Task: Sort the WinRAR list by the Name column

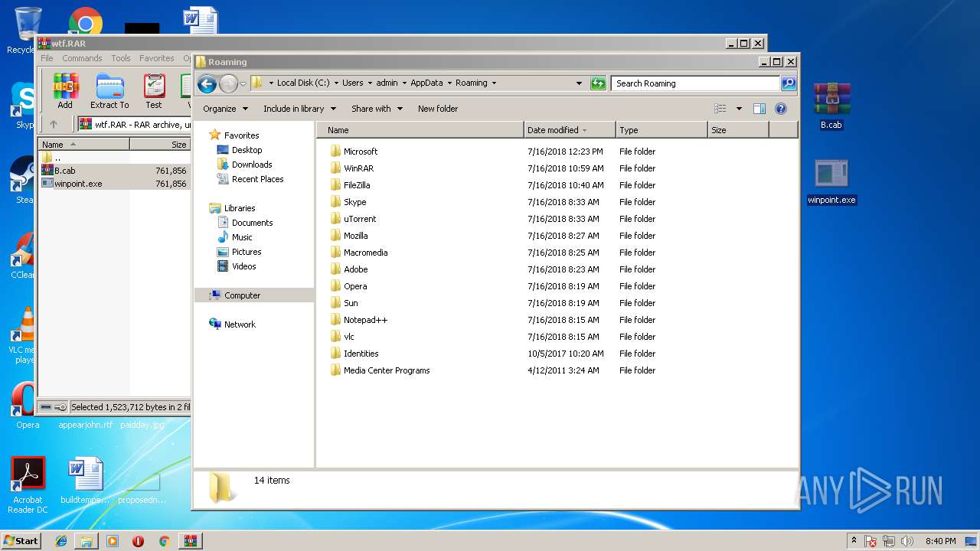Action: (84, 144)
